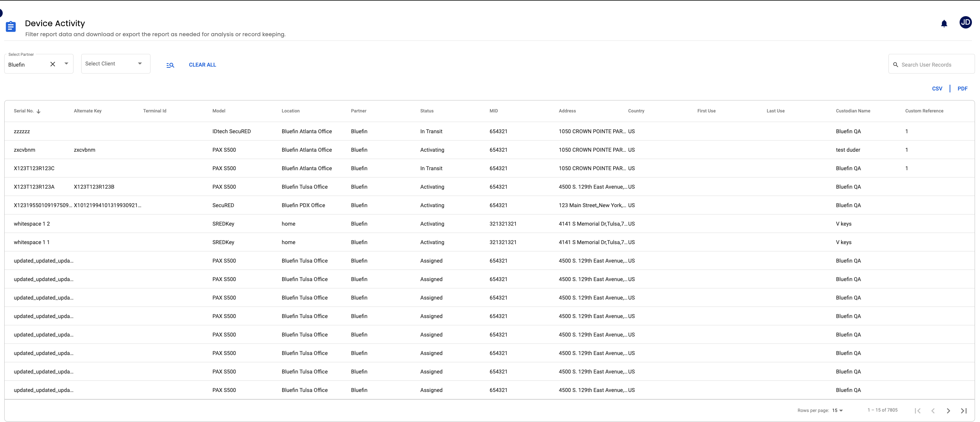Screen dimensions: 980x422
Task: Go to the last page
Action: tap(964, 411)
